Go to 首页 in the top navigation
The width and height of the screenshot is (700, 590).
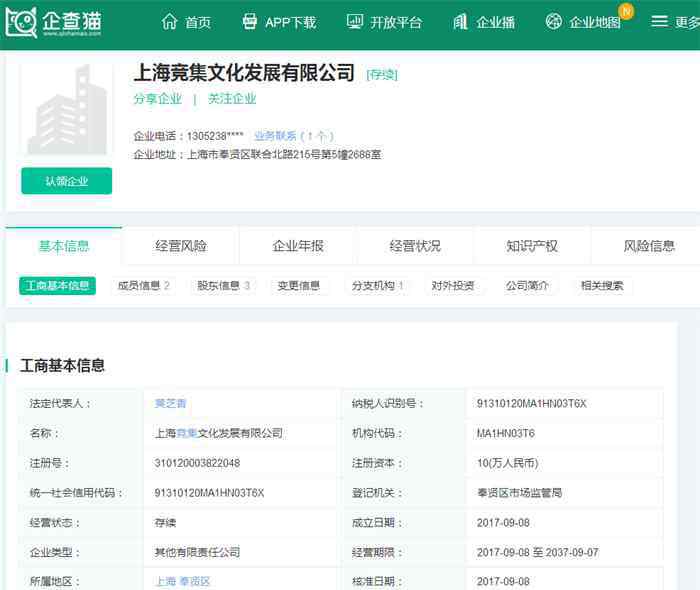198,22
